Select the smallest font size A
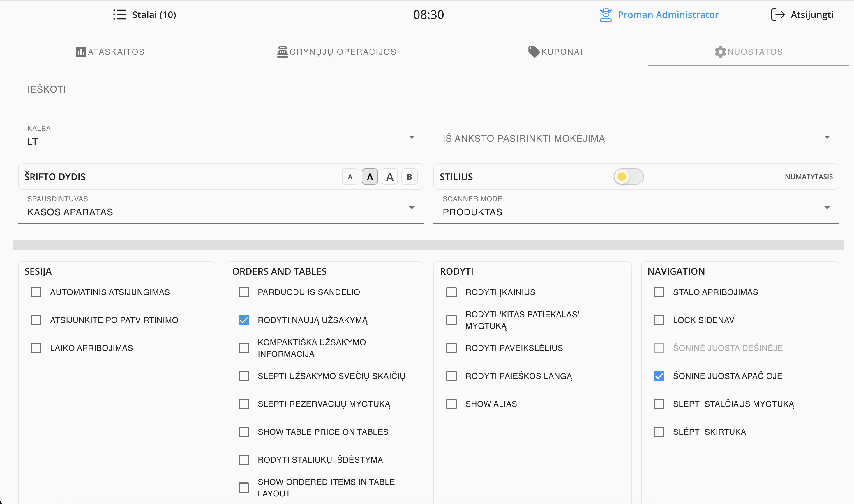 [x=350, y=177]
